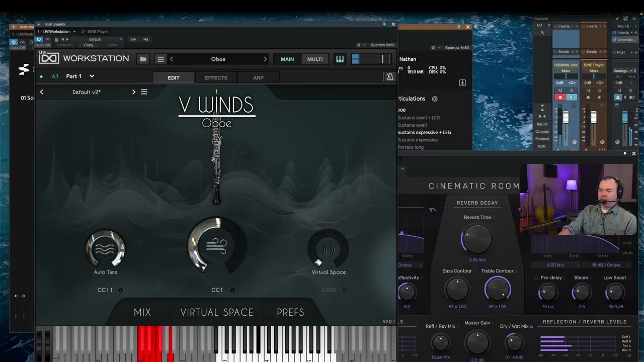
Task: Show the Console Inputs section
Action: pos(542,124)
